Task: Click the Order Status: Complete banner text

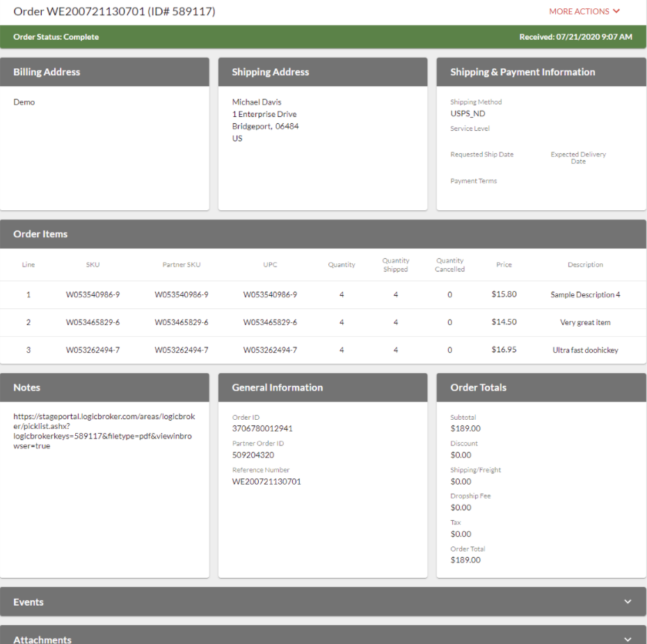Action: tap(56, 37)
